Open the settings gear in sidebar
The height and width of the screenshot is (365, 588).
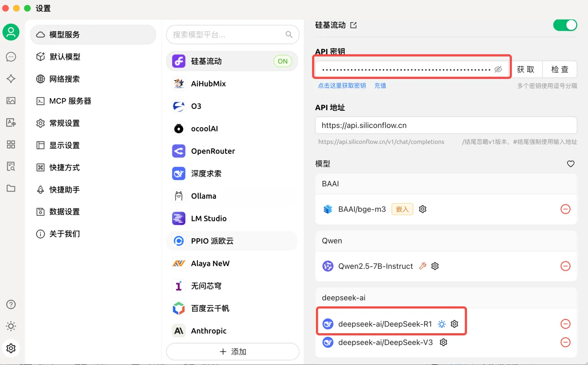click(x=11, y=348)
